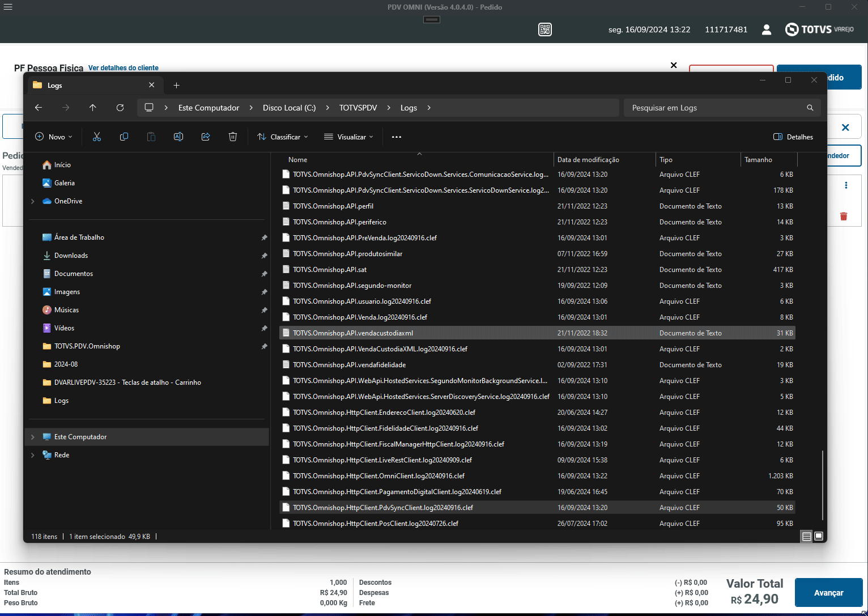Image resolution: width=868 pixels, height=616 pixels.
Task: Unpin Imagens from quick access
Action: pos(264,292)
